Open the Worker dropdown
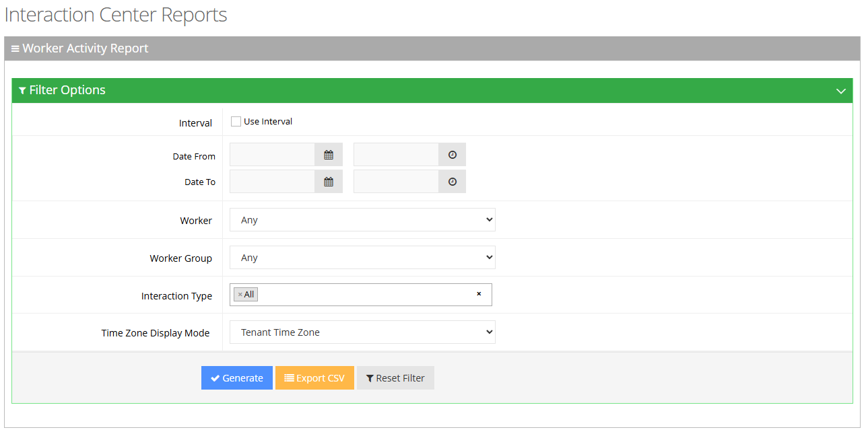The image size is (868, 434). tap(362, 220)
